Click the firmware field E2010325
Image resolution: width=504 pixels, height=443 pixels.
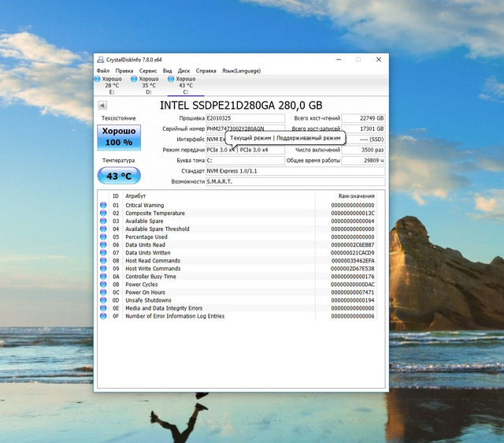(x=245, y=118)
